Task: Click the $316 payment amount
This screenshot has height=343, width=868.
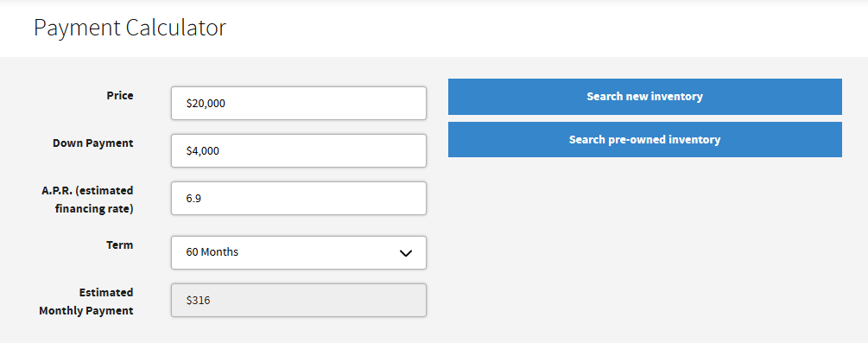Action: pyautogui.click(x=198, y=301)
